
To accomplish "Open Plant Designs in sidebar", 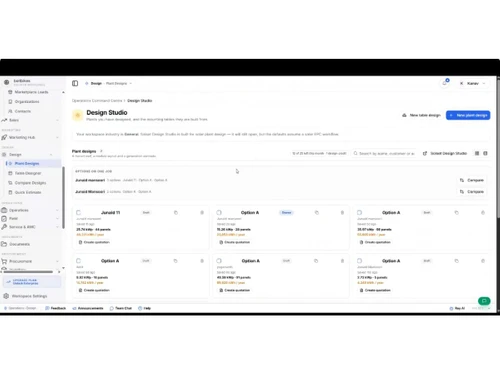I will [x=33, y=163].
